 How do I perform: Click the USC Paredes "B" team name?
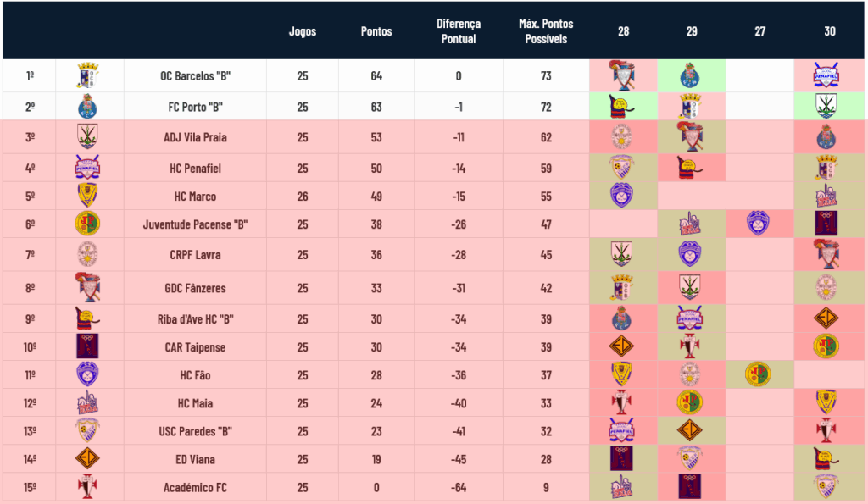pos(196,431)
